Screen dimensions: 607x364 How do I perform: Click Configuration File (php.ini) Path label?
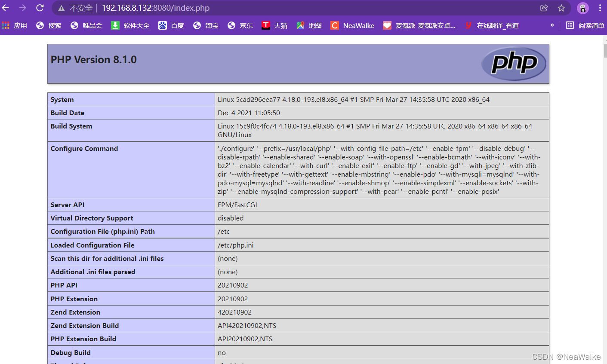tap(102, 232)
